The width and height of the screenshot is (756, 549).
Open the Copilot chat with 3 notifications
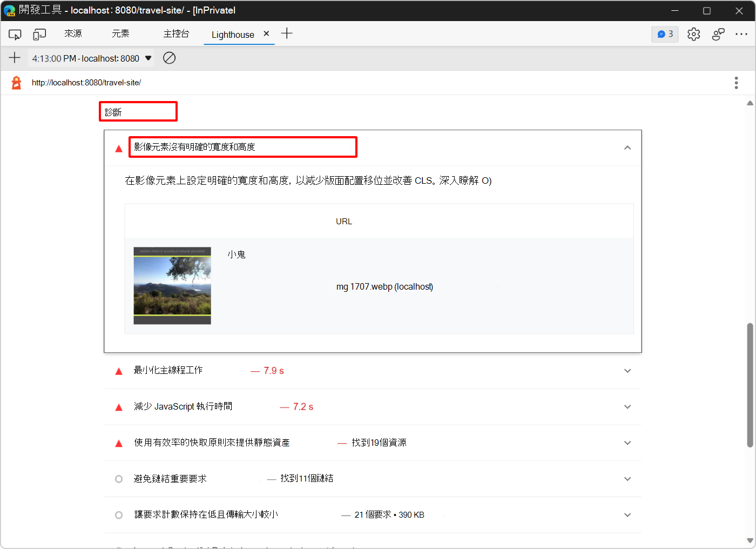pos(665,34)
